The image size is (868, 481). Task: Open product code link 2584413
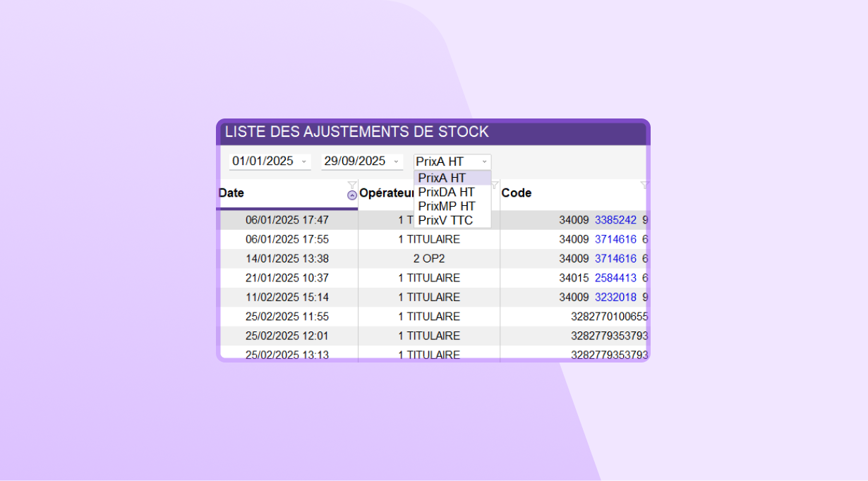[615, 278]
